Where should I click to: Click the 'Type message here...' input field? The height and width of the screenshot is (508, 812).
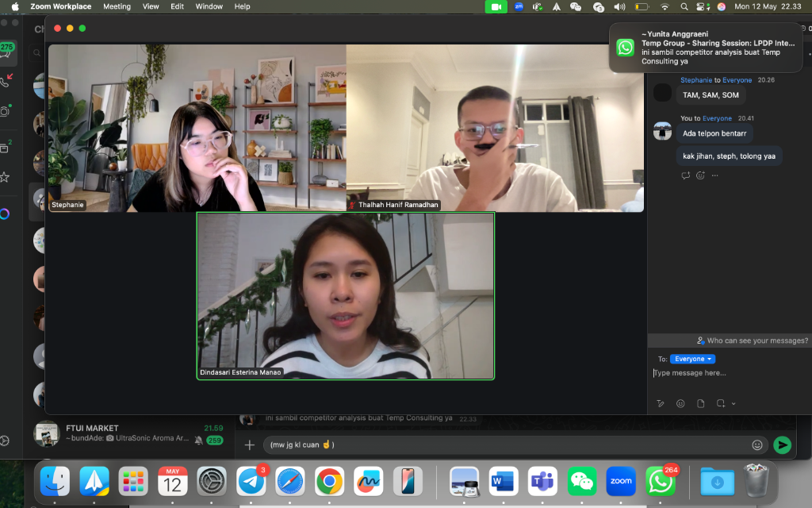pyautogui.click(x=698, y=371)
